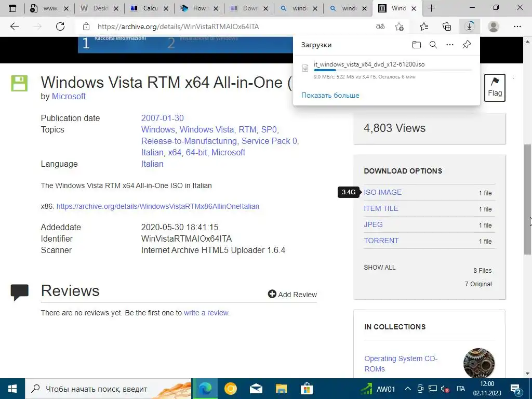Open the yellow circle taskbar app

(x=230, y=389)
